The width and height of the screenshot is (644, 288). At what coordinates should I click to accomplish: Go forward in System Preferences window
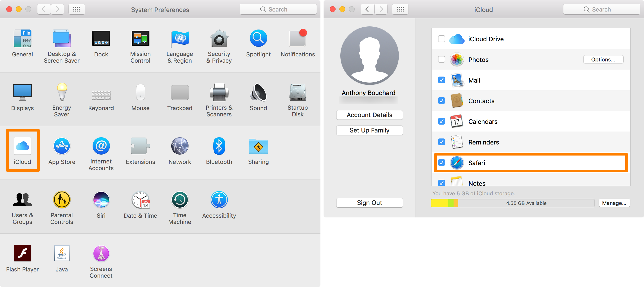point(58,10)
